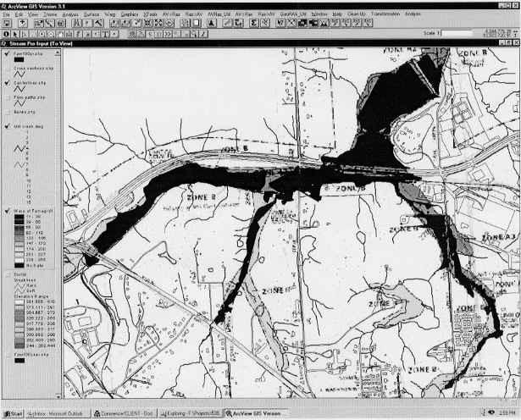The height and width of the screenshot is (420, 521).
Task: Open the Theme menu
Action: point(51,14)
